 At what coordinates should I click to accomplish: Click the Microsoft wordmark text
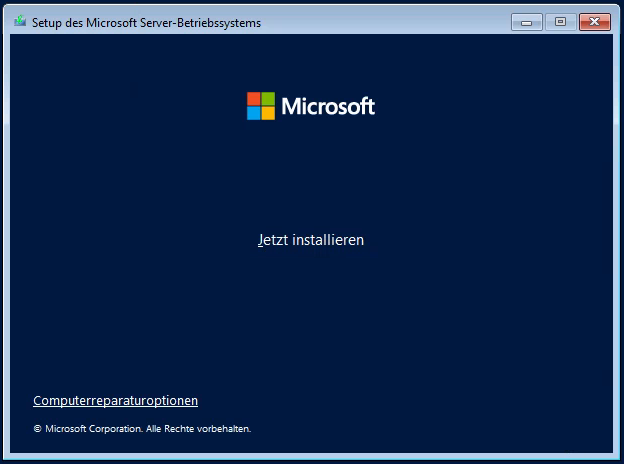(328, 106)
